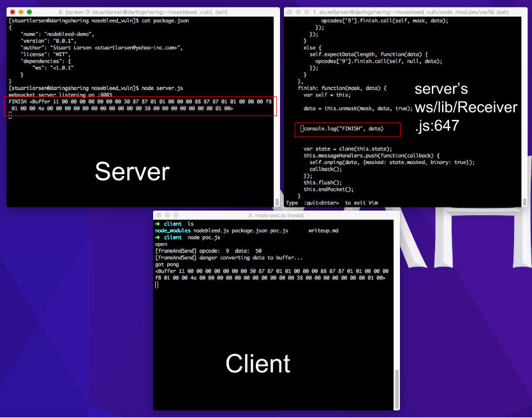The image size is (532, 418).
Task: Click the Server terminal scrollbar
Action: click(x=277, y=202)
